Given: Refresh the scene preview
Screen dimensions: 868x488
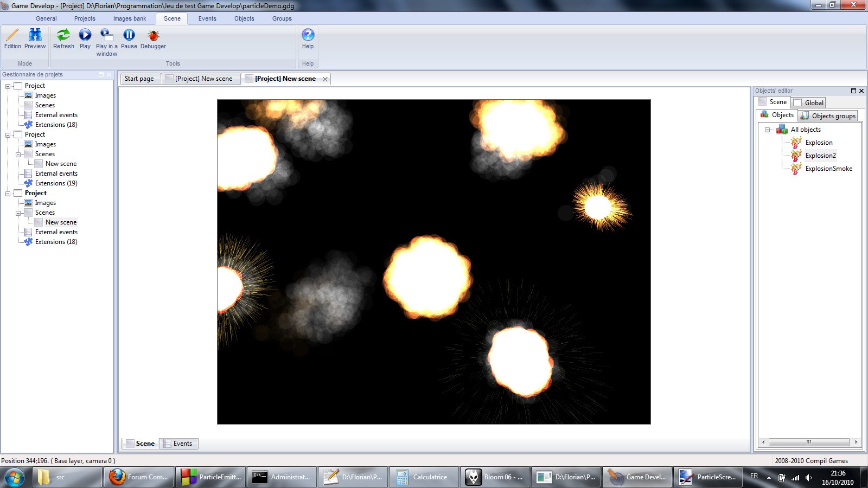Looking at the screenshot, I should click(63, 39).
